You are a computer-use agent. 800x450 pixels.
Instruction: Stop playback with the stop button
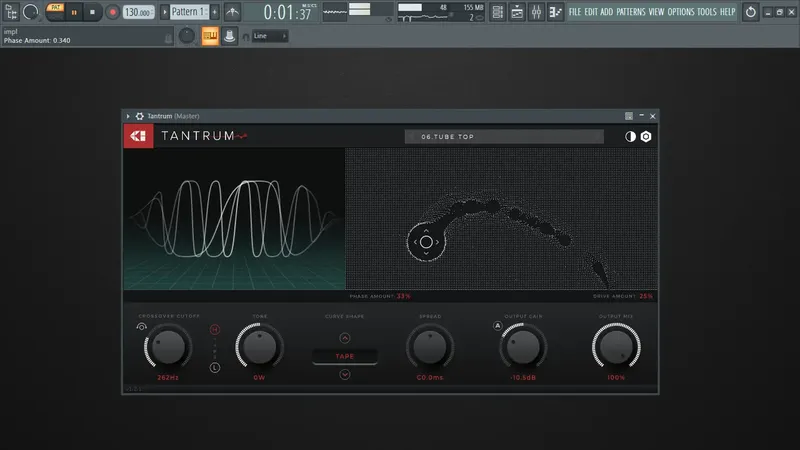(92, 12)
